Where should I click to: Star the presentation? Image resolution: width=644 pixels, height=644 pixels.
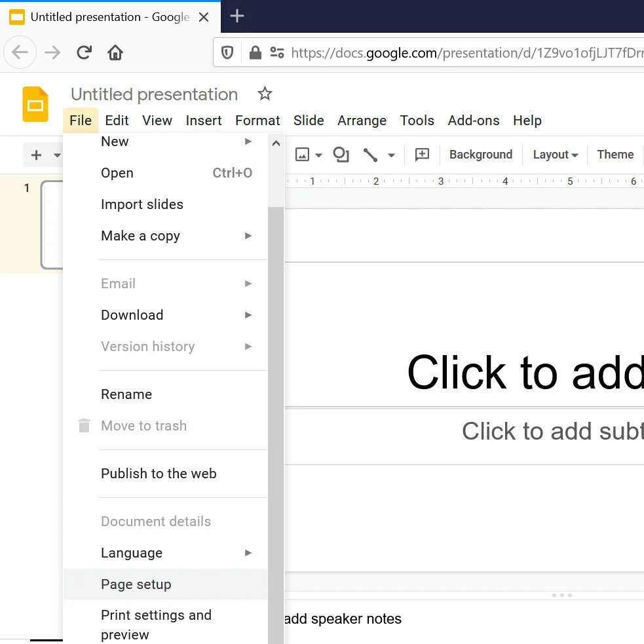pos(265,94)
